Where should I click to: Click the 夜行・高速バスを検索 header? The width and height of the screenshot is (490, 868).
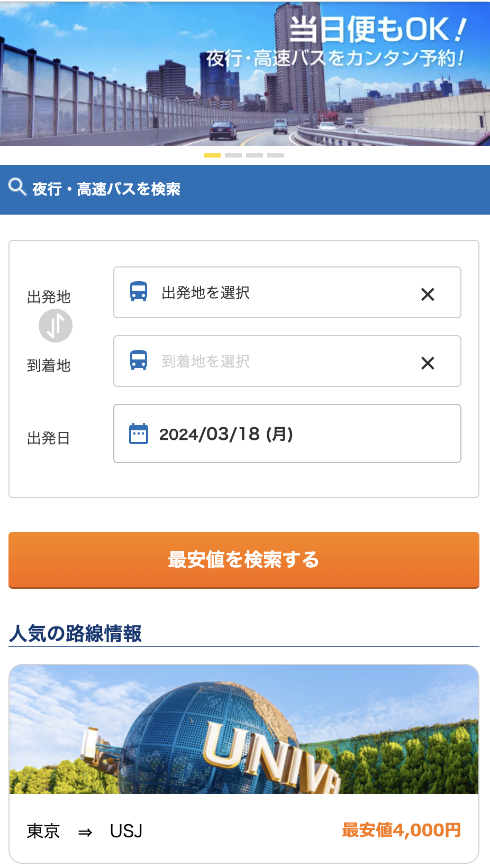106,189
